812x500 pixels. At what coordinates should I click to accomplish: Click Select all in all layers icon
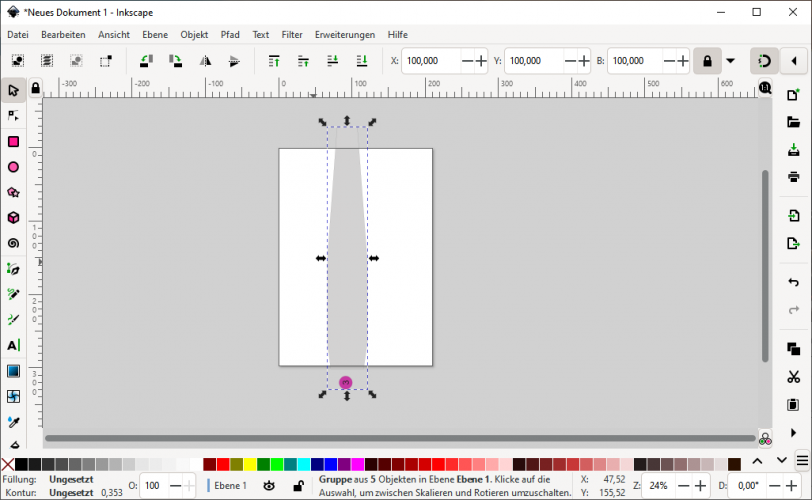(x=47, y=61)
